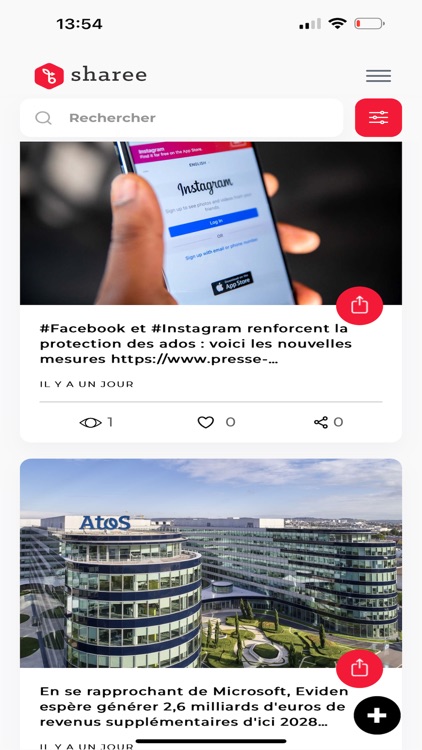This screenshot has width=422, height=750.
Task: Open the Instagram phone photo
Action: 211,223
